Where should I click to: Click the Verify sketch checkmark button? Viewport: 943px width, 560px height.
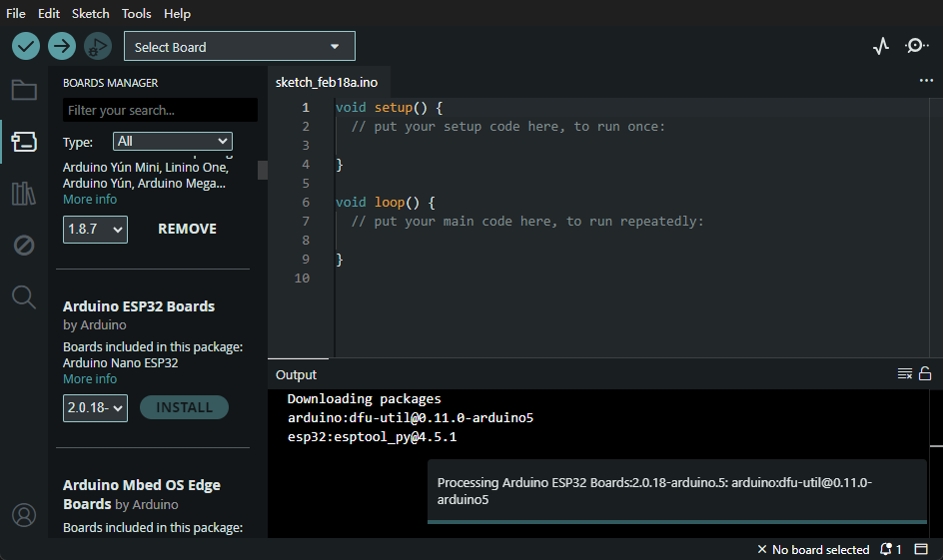pyautogui.click(x=26, y=46)
